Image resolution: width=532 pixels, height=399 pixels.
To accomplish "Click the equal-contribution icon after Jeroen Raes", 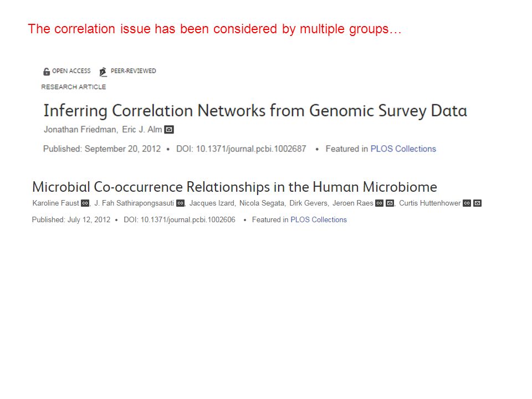I will click(x=379, y=203).
